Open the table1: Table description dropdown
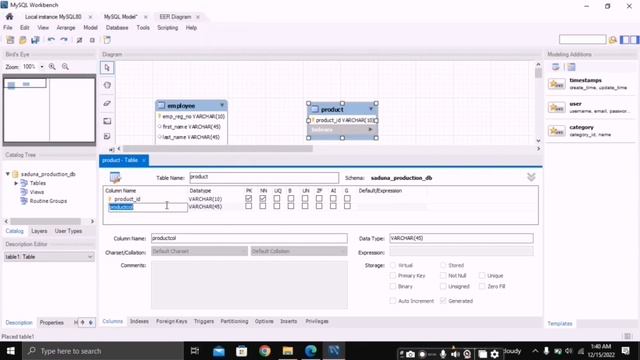 click(x=49, y=257)
